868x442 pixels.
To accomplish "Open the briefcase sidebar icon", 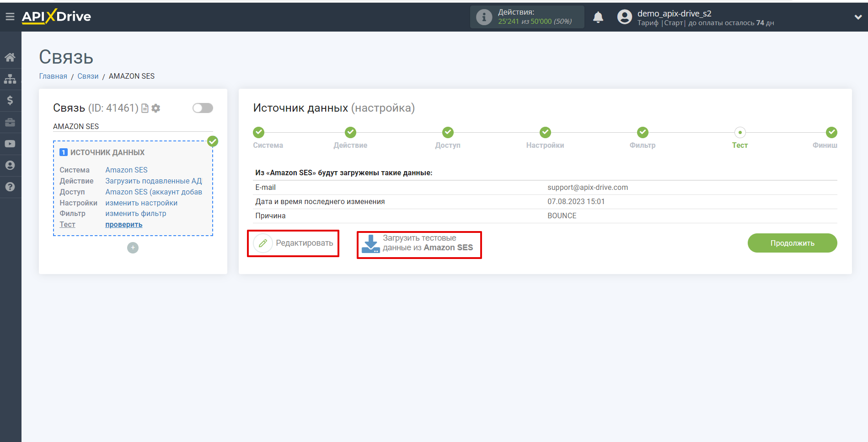I will tap(10, 122).
